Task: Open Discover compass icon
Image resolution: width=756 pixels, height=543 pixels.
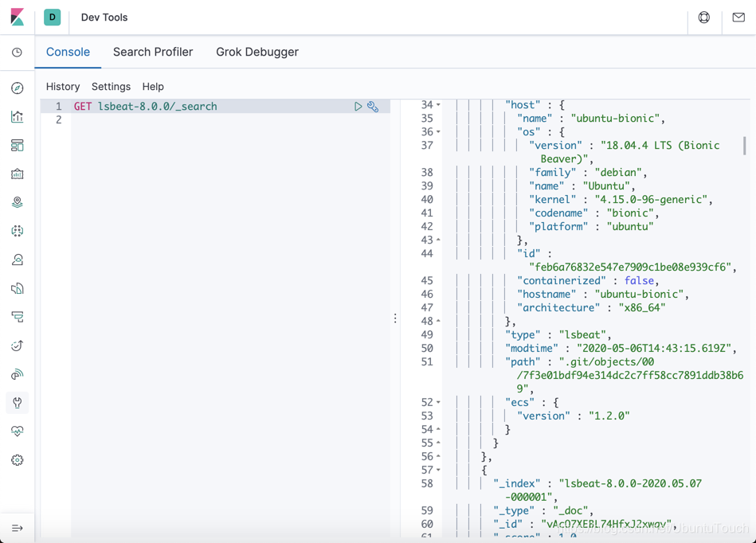Action: click(18, 88)
